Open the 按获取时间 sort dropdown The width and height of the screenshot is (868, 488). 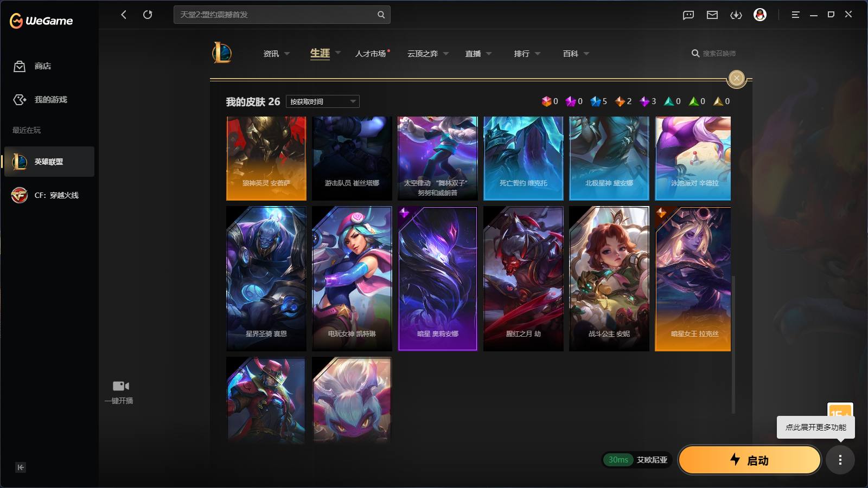click(323, 101)
